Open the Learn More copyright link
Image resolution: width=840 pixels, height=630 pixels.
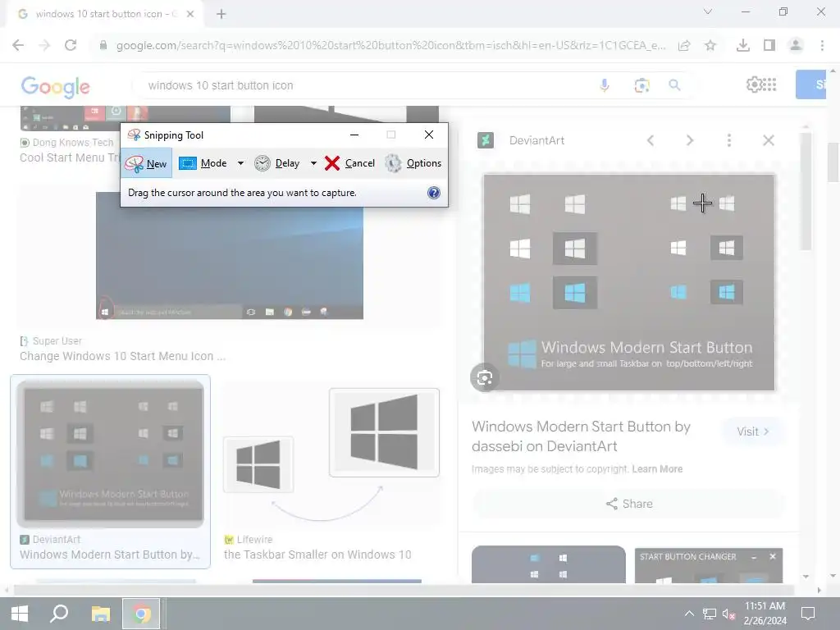657,469
